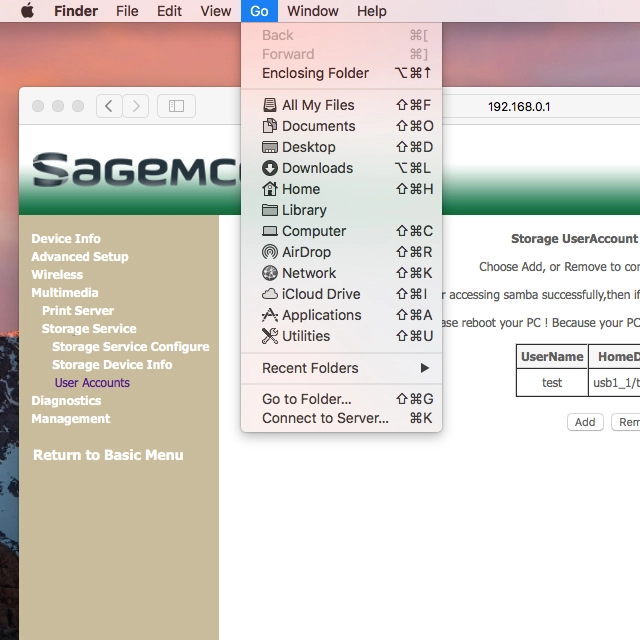The width and height of the screenshot is (640, 640).
Task: Open Print Server link
Action: (x=78, y=310)
